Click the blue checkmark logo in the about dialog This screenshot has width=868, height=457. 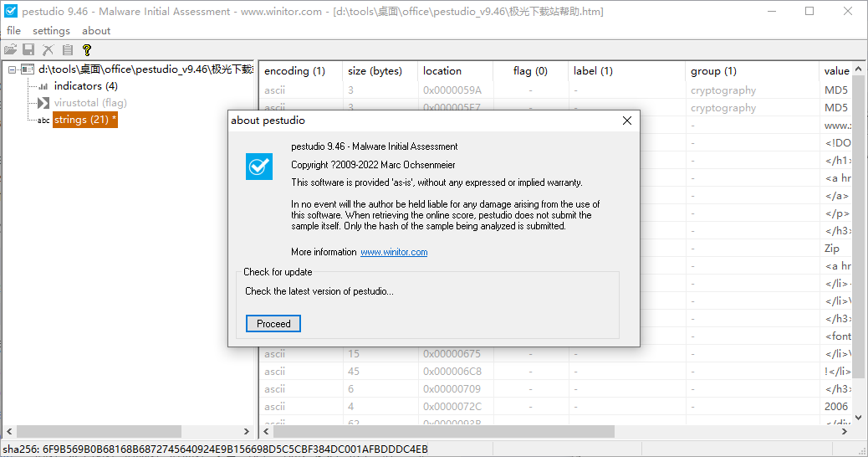[259, 167]
